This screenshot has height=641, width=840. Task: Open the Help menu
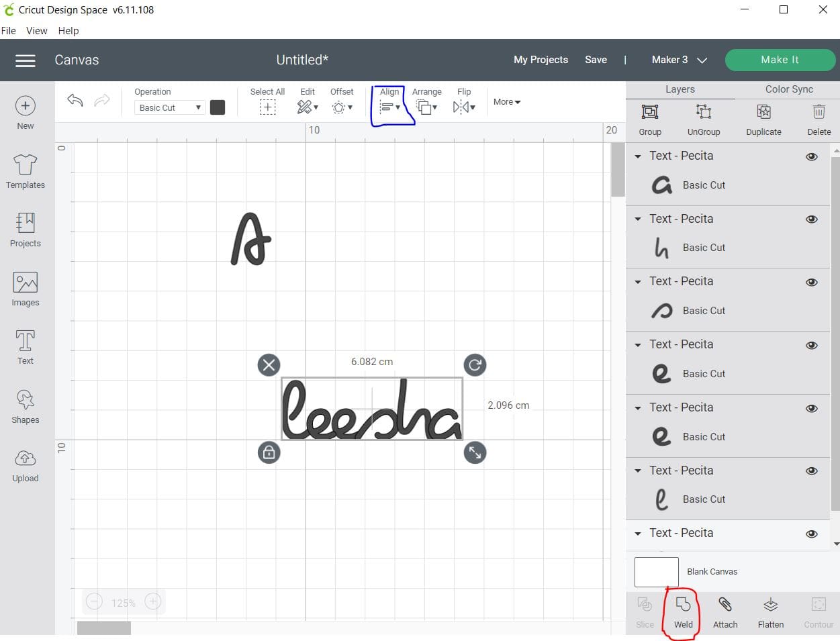[x=68, y=31]
